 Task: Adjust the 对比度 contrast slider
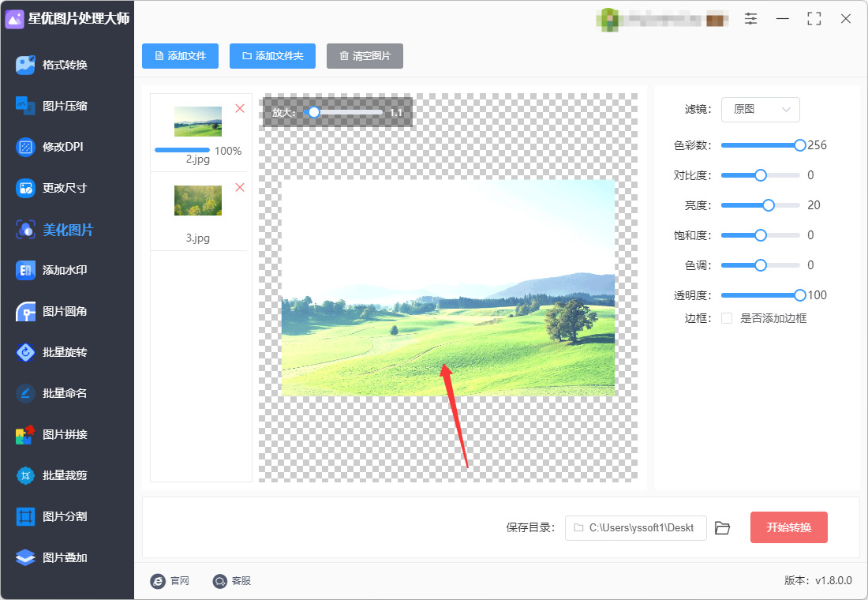[761, 175]
